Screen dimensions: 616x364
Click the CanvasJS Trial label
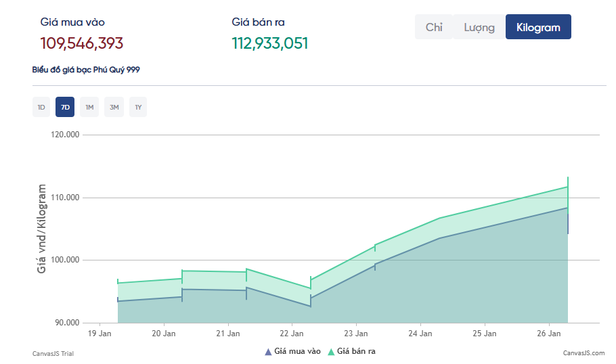pyautogui.click(x=53, y=352)
